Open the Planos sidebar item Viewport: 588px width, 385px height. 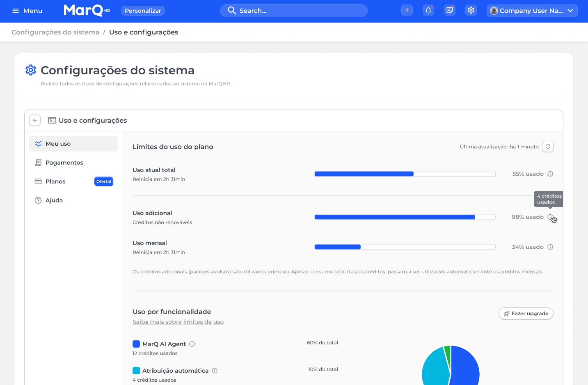pos(73,181)
